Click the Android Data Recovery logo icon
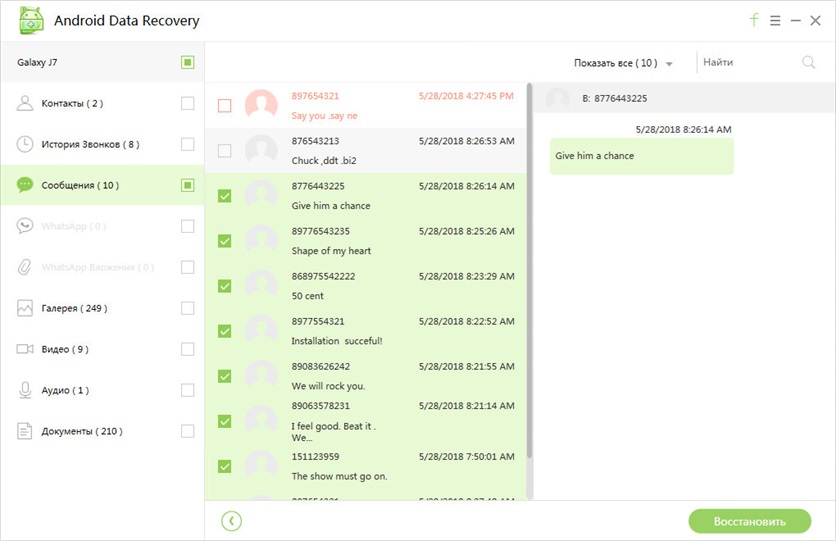 (x=31, y=20)
